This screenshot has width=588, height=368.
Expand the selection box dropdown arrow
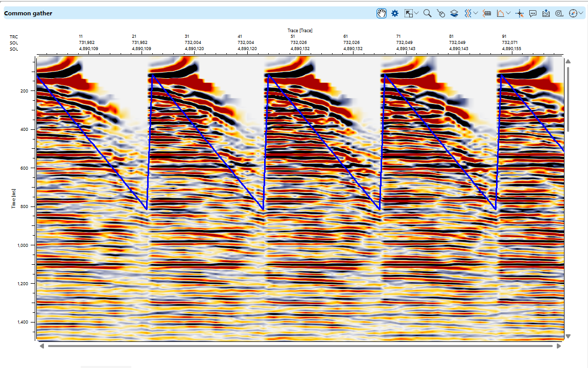[417, 13]
